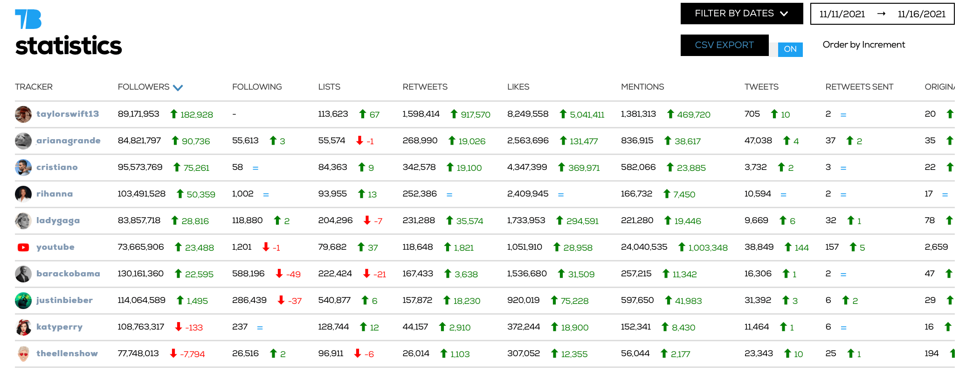Click the statistics heading
The width and height of the screenshot is (980, 380).
(69, 46)
